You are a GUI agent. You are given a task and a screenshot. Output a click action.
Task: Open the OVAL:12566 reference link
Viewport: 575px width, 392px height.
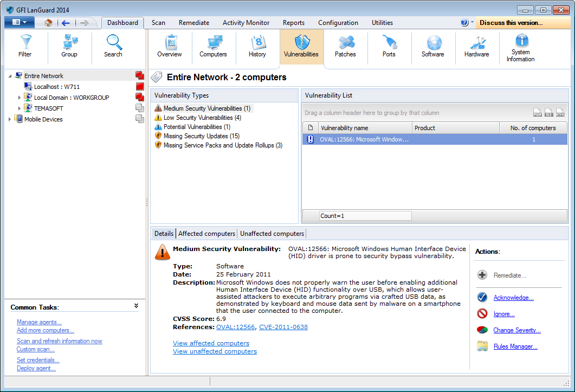coord(235,327)
